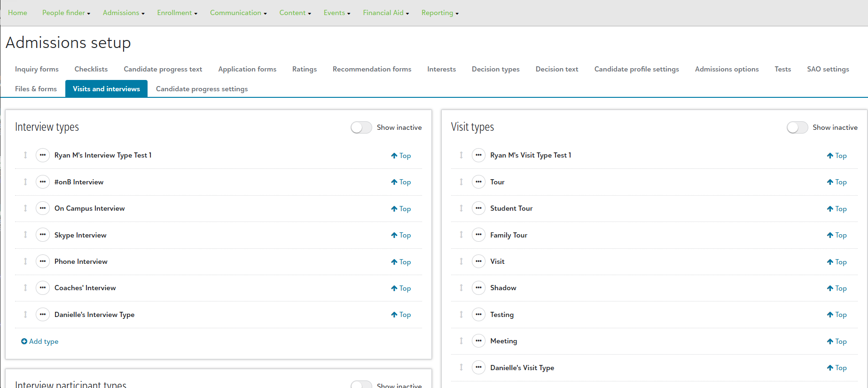Screen dimensions: 868x388
Task: Move Danielle's Visit Type to Top
Action: (x=837, y=368)
